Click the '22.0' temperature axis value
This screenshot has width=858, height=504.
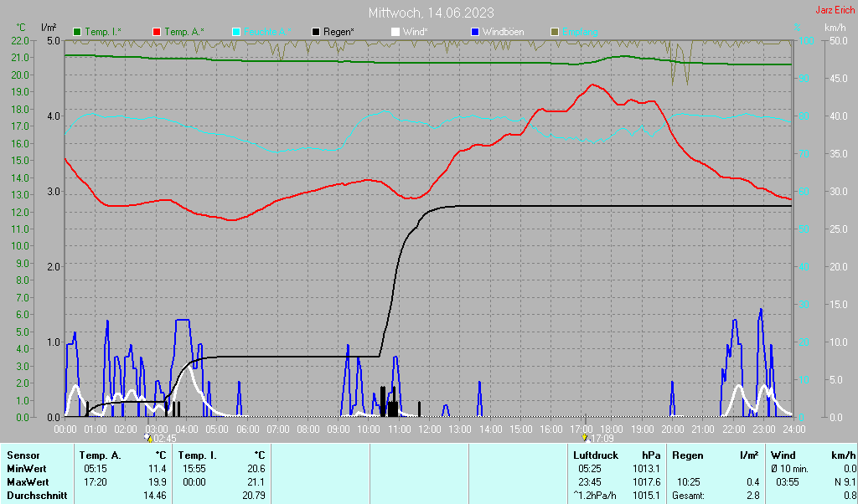point(20,40)
